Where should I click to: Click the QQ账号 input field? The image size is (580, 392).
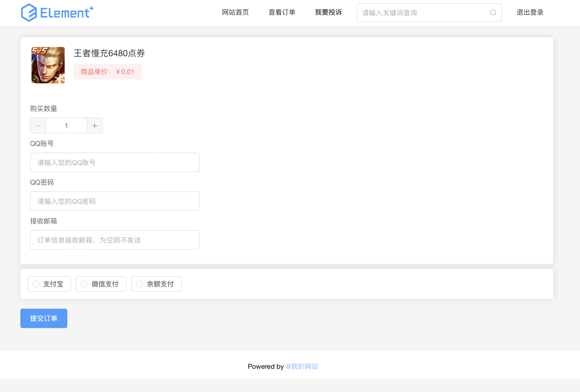[115, 162]
